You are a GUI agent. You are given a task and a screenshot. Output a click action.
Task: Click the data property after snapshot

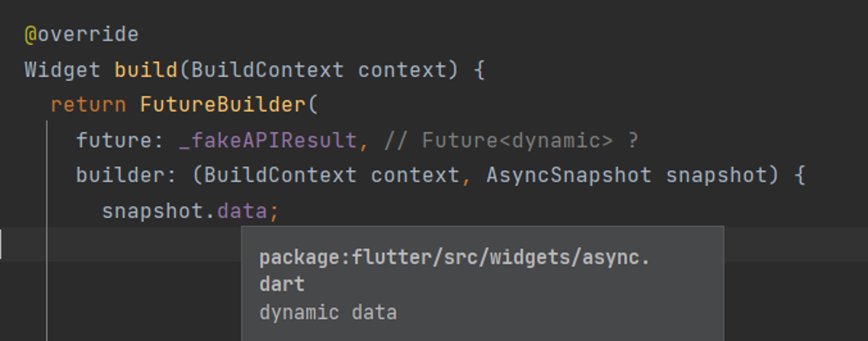pyautogui.click(x=242, y=211)
